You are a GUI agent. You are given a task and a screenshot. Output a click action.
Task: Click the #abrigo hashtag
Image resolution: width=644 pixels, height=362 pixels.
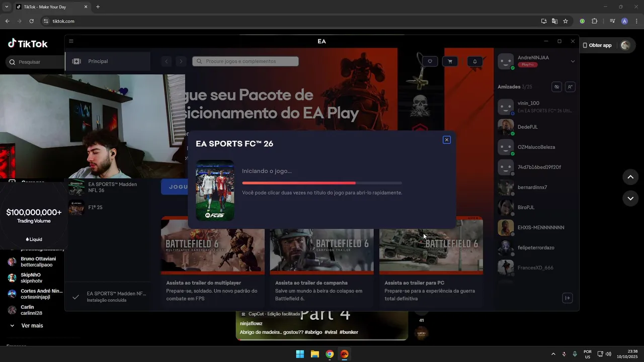[313, 332]
